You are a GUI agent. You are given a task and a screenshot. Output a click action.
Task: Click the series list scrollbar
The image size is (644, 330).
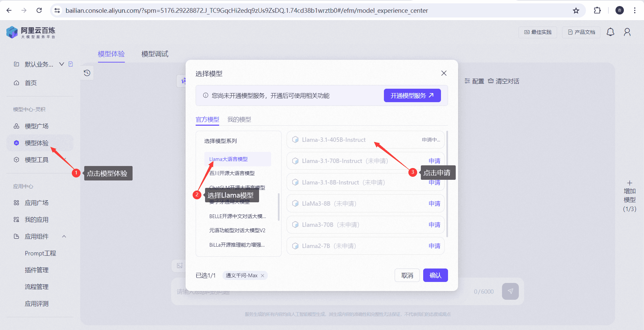[279, 207]
